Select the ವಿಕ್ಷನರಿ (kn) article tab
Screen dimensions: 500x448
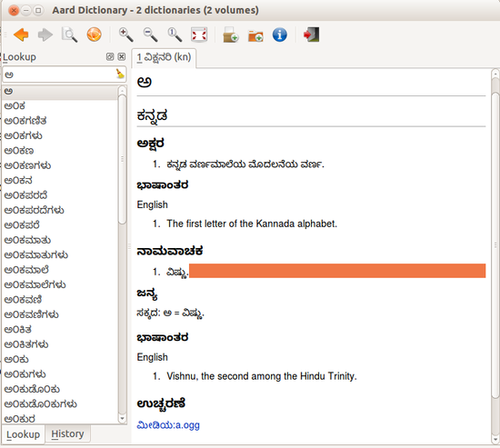(x=164, y=58)
